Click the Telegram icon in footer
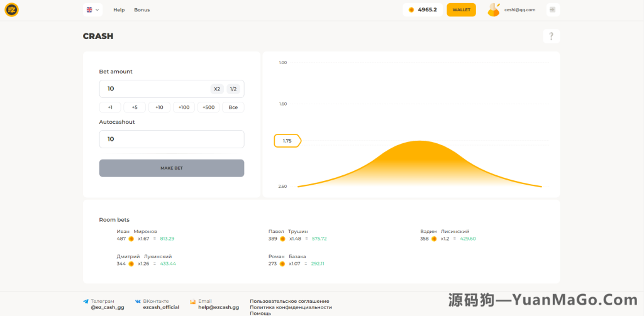Screen dimensions: 644x316 (86, 301)
